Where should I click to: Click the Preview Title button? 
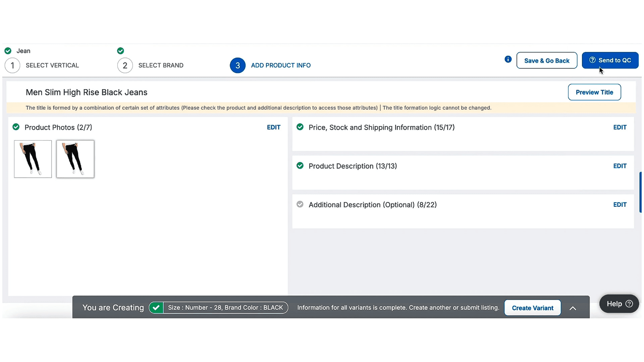594,92
